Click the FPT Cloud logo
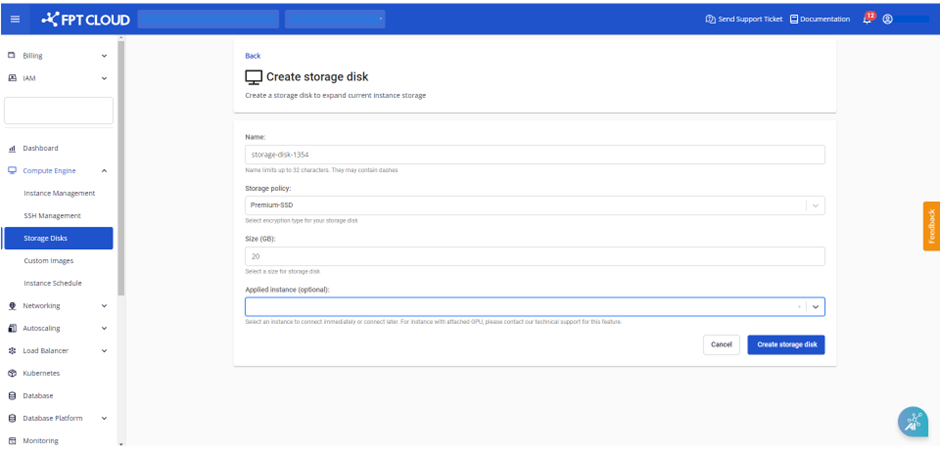 [86, 18]
